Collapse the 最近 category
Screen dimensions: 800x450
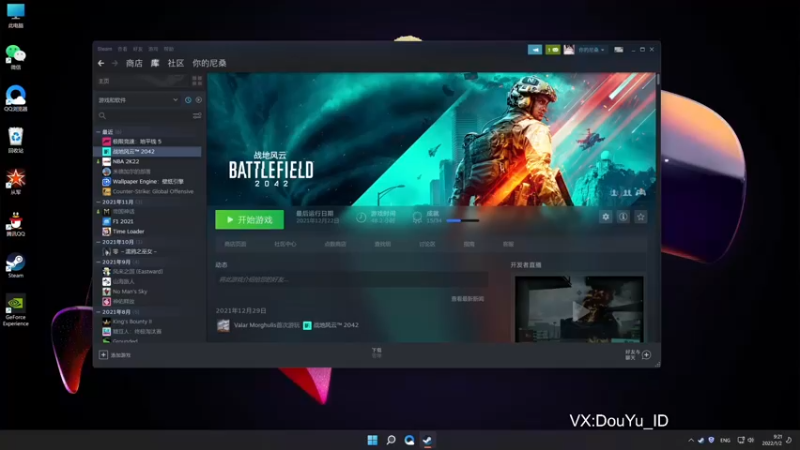click(98, 132)
